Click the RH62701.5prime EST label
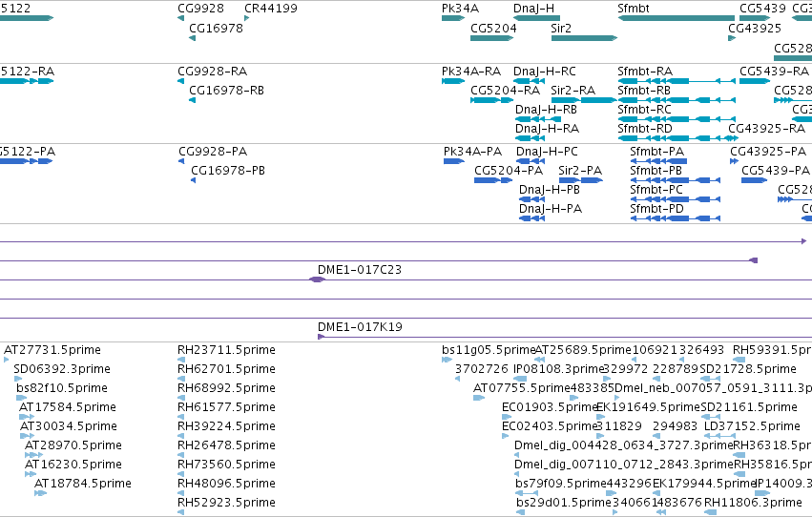 click(x=226, y=369)
